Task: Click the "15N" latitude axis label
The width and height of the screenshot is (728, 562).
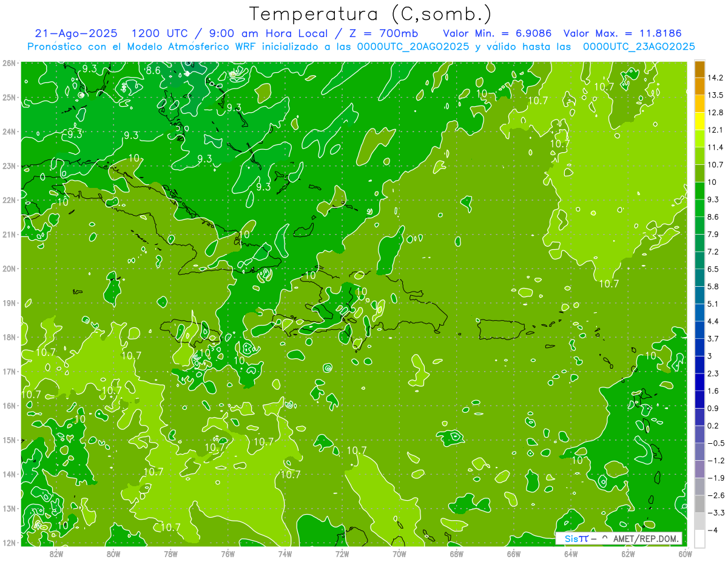Action: 8,440
